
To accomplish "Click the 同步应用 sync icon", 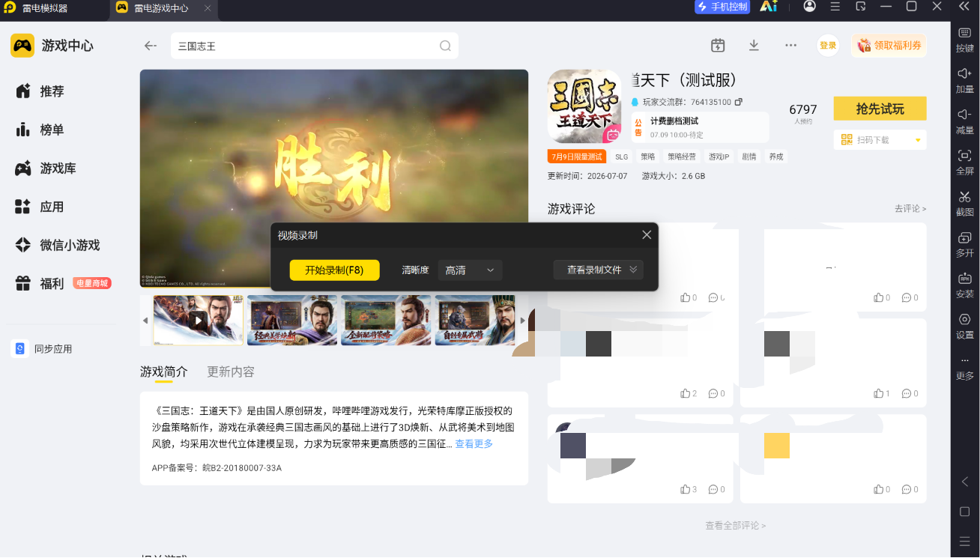I will coord(19,349).
